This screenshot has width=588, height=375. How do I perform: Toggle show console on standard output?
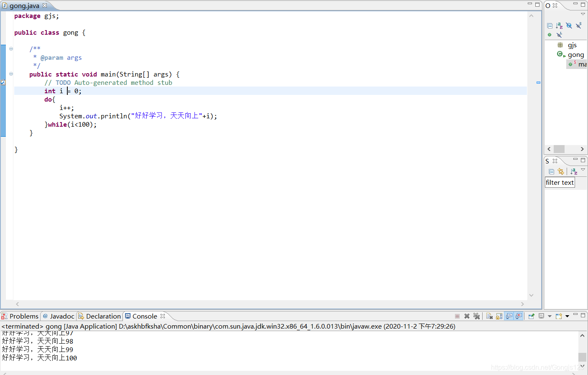point(509,316)
